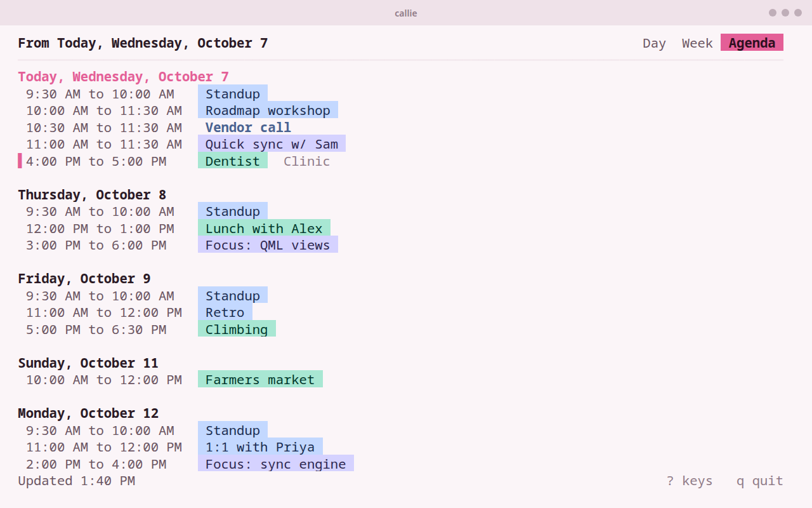
Task: Open the Climbing event
Action: click(237, 330)
